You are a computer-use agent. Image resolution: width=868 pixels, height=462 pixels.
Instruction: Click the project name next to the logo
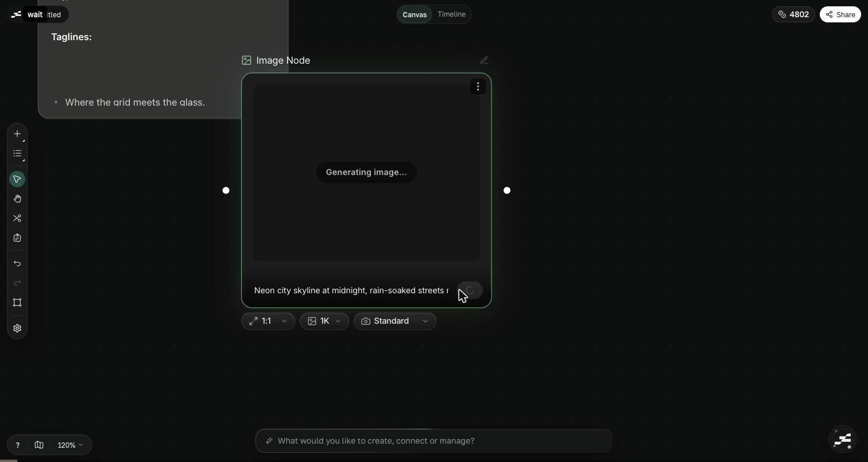click(44, 14)
